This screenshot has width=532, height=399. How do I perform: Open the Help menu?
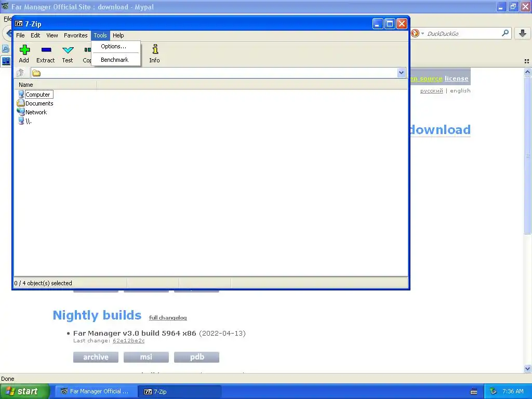pos(118,35)
